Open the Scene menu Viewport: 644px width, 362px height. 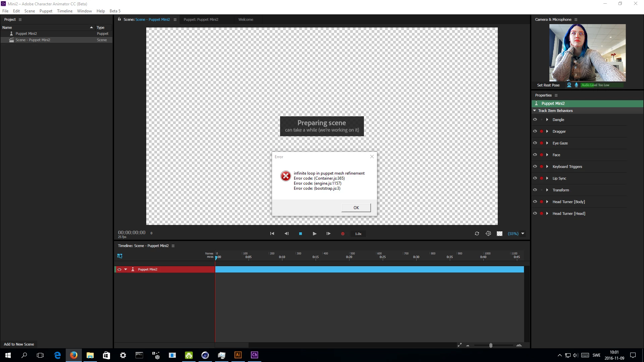coord(30,11)
